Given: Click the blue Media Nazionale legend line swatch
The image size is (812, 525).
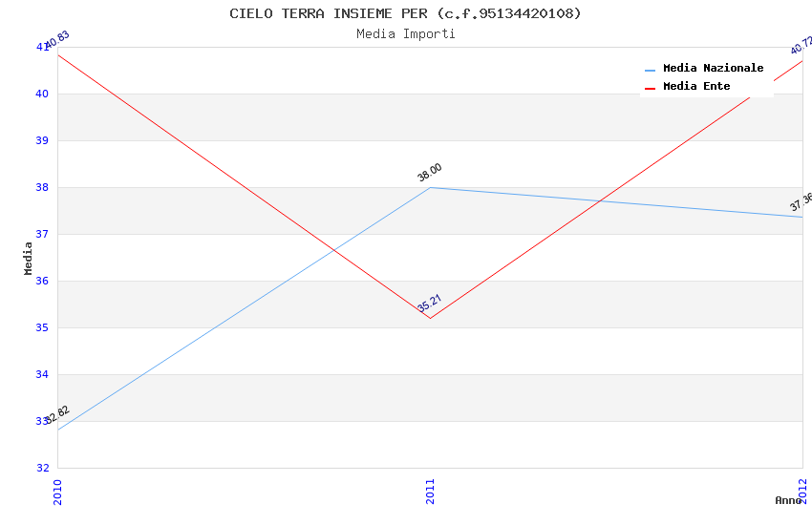Looking at the screenshot, I should point(651,70).
